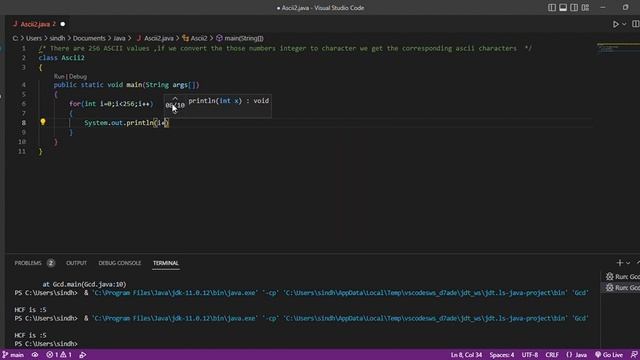Select first 'Run: Gcd' terminal entry
Image resolution: width=640 pixels, height=360 pixels.
622,276
